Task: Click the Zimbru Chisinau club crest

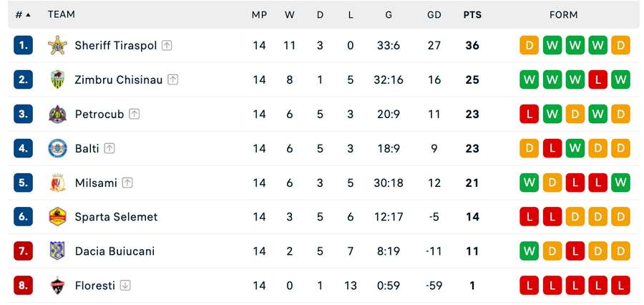Action: coord(57,79)
